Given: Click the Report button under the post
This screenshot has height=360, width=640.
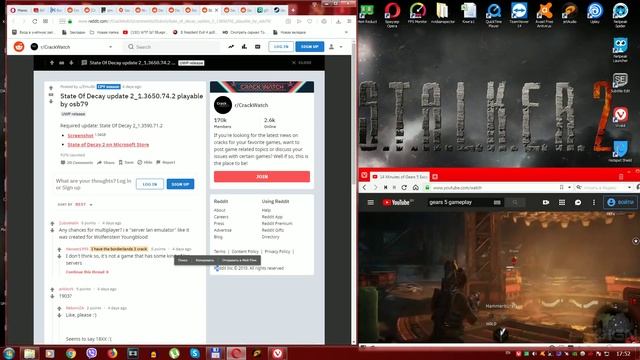Looking at the screenshot, I should [166, 162].
